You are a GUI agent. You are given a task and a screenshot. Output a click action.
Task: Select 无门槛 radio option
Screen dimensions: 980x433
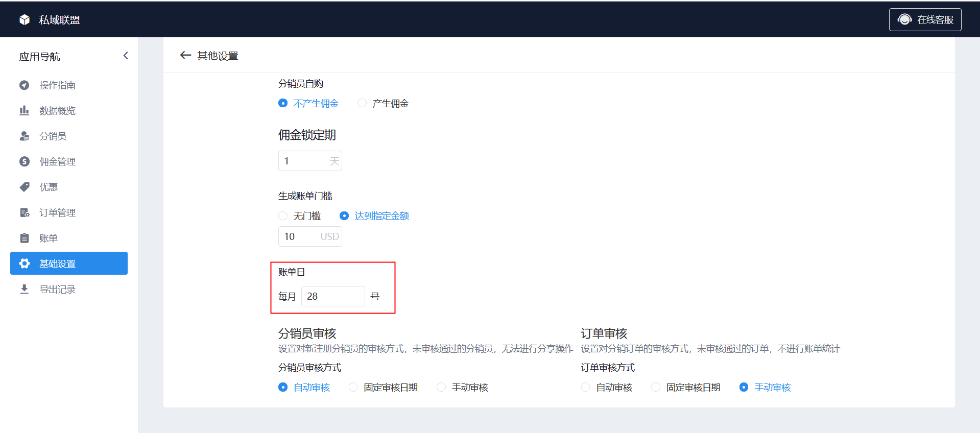(300, 216)
